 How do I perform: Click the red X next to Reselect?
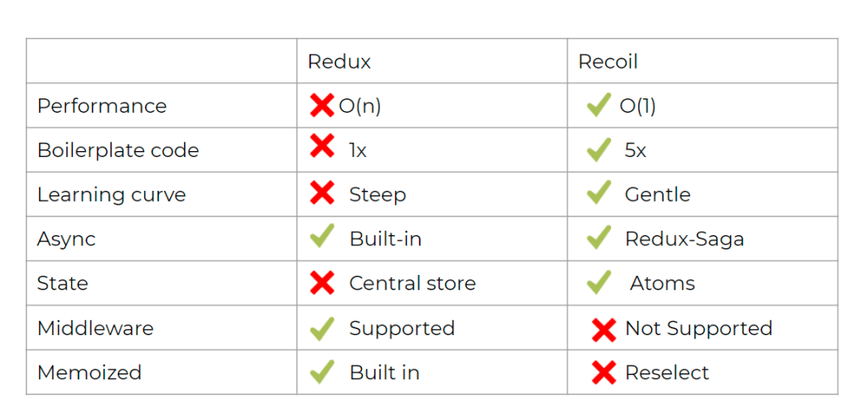coord(604,372)
